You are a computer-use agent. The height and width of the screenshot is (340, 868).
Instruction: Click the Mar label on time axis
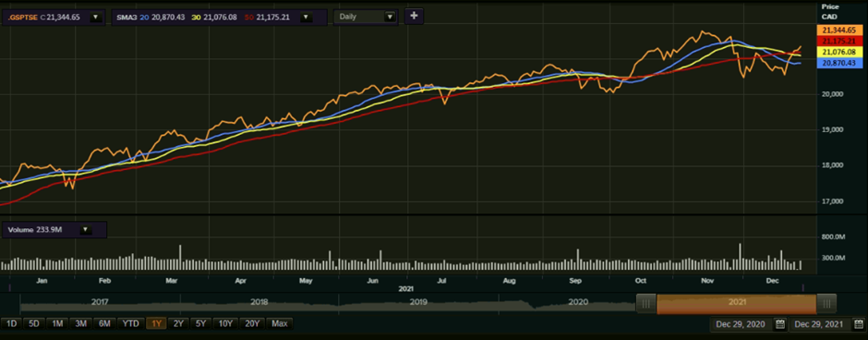click(x=172, y=281)
